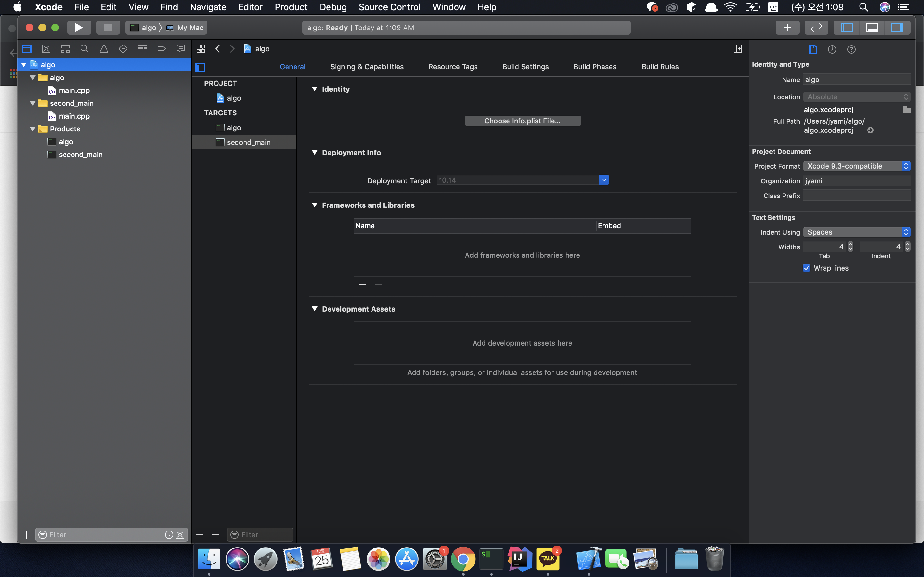
Task: Open the Project Format dropdown
Action: click(856, 166)
